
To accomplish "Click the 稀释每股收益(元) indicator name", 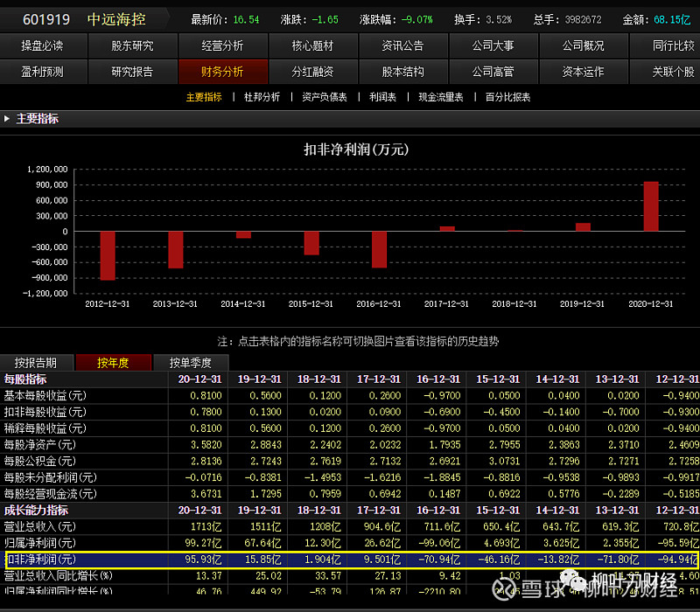I will [45, 428].
